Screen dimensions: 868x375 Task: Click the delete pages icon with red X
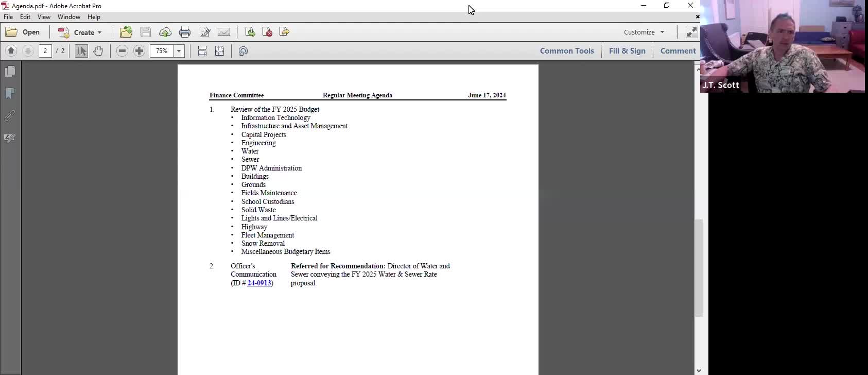[x=267, y=32]
